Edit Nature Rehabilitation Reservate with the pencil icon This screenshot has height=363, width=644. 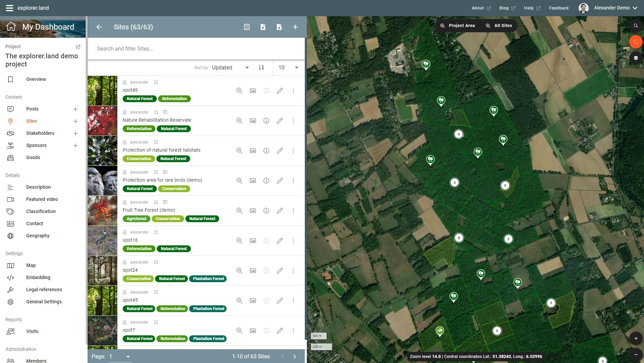pos(280,120)
